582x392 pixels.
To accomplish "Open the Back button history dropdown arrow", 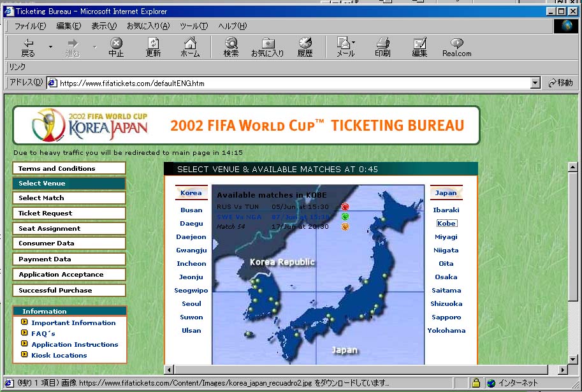I will click(50, 47).
